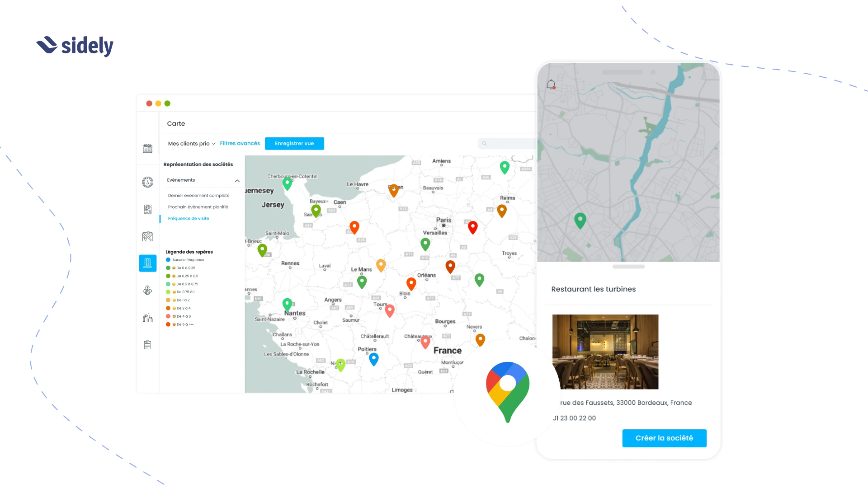This screenshot has width=868, height=488.
Task: Click the notification bell on phone
Action: (551, 84)
